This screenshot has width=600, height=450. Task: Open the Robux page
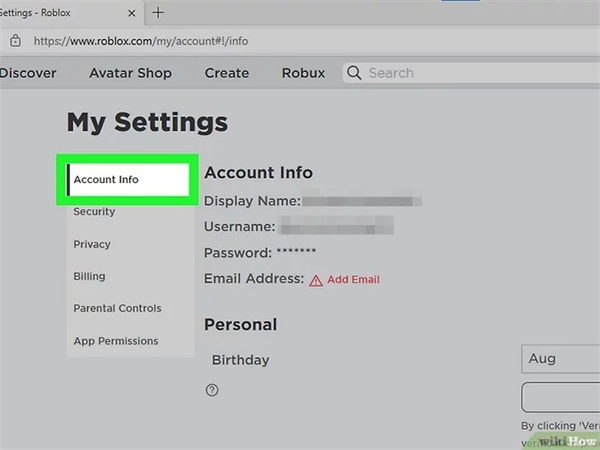click(303, 73)
